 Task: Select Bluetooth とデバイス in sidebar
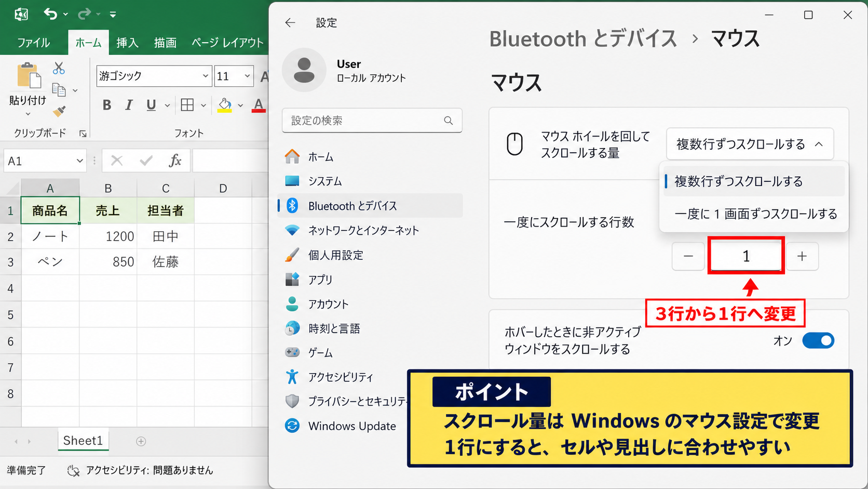pos(370,206)
